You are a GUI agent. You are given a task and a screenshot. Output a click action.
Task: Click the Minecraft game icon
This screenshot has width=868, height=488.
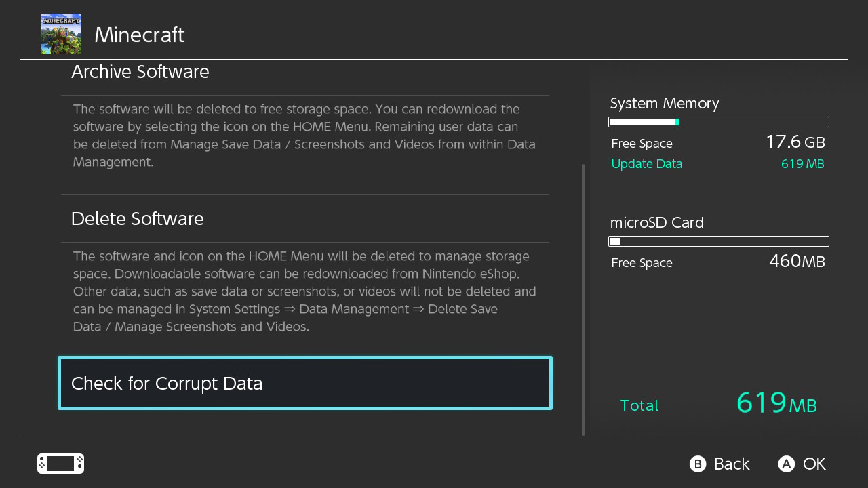point(61,34)
